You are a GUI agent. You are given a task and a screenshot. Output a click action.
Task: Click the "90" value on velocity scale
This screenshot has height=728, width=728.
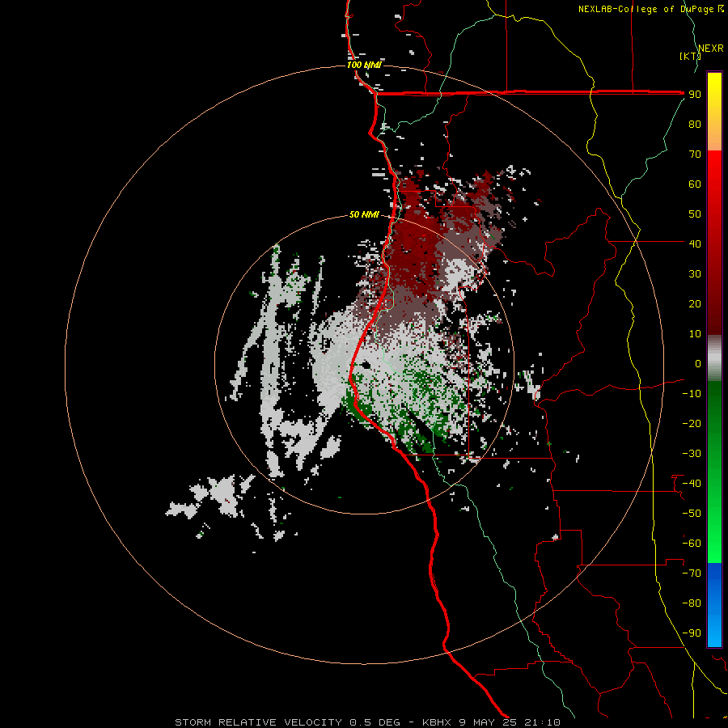coord(695,95)
